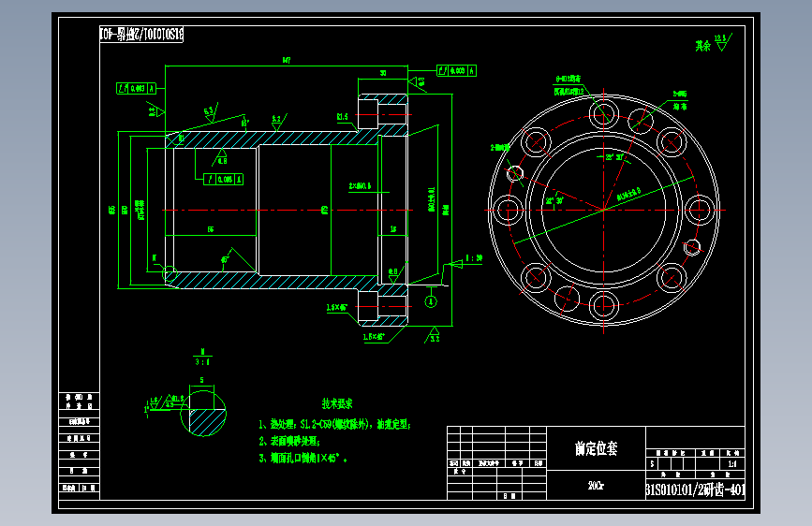Click the 12.5 roughness symbol beside 其余

[723, 42]
